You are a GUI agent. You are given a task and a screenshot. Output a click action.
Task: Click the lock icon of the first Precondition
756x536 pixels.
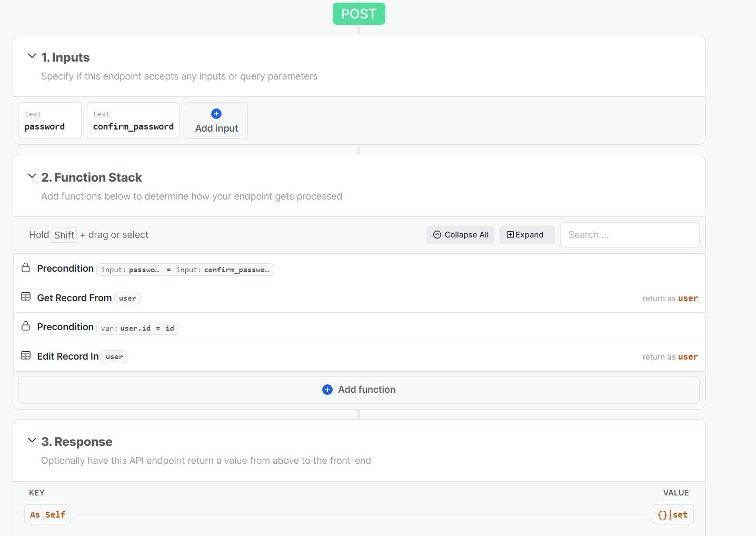26,268
